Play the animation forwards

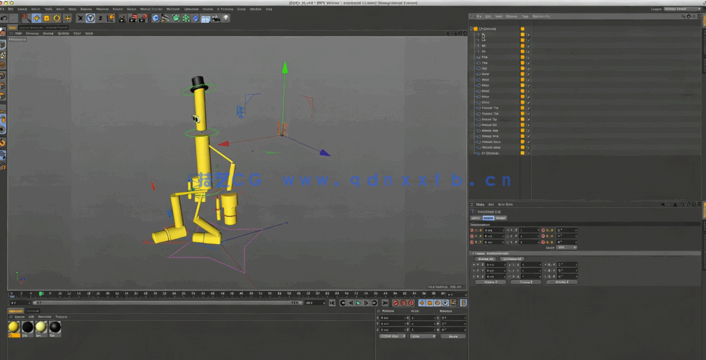[358, 303]
